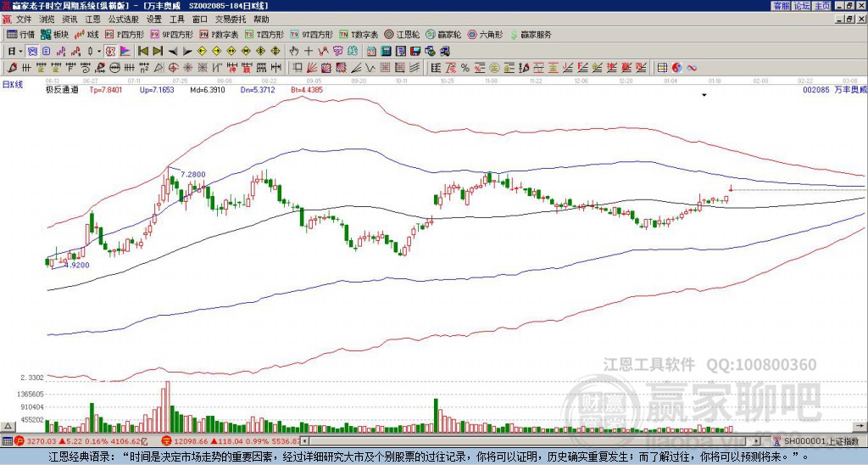868x465 pixels.
Task: Select the red fan lines drawing tool
Action: pyautogui.click(x=312, y=68)
